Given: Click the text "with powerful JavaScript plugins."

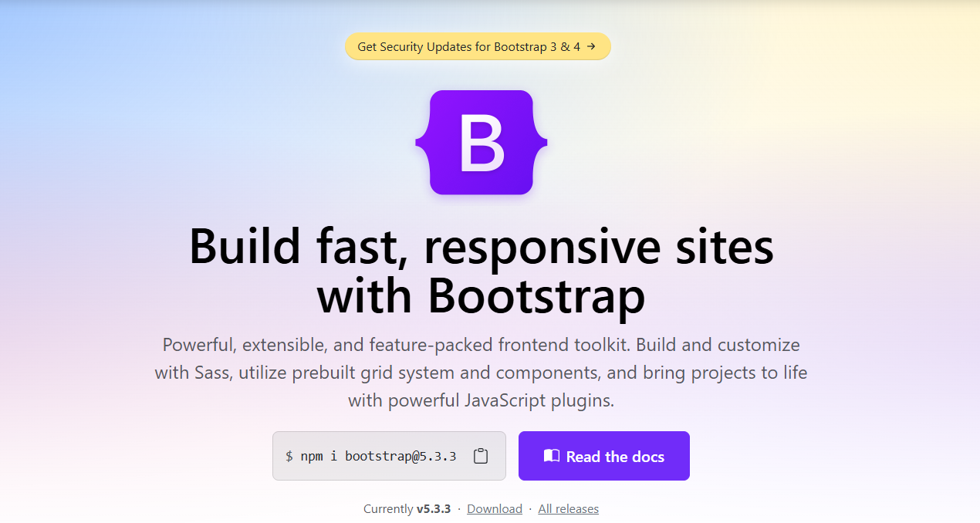Looking at the screenshot, I should [x=482, y=401].
